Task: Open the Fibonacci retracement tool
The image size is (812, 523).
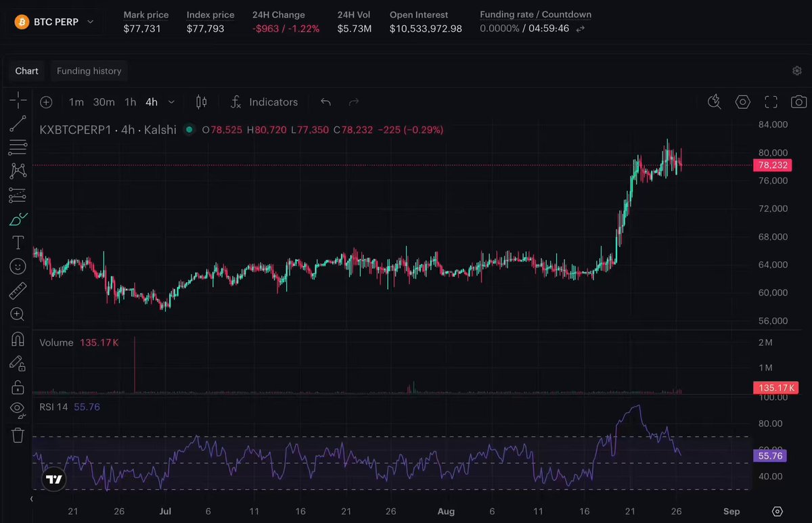Action: (x=18, y=147)
